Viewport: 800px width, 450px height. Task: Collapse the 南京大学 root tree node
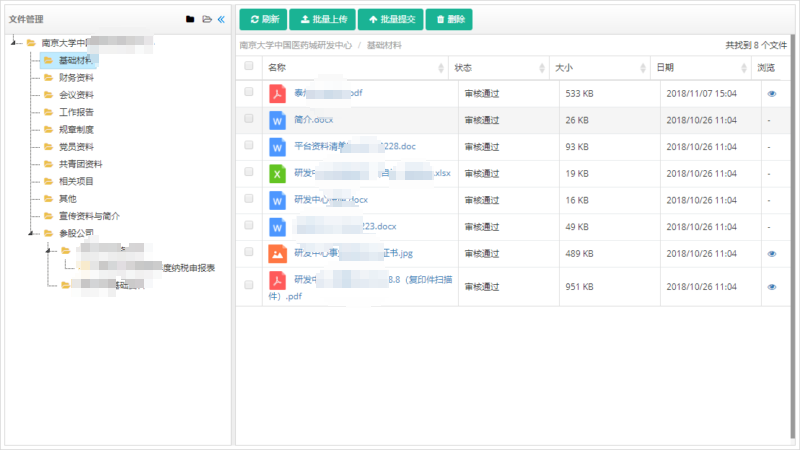14,43
